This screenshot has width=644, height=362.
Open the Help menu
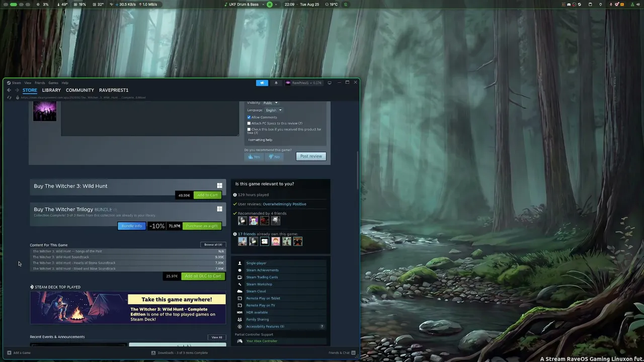[x=65, y=83]
